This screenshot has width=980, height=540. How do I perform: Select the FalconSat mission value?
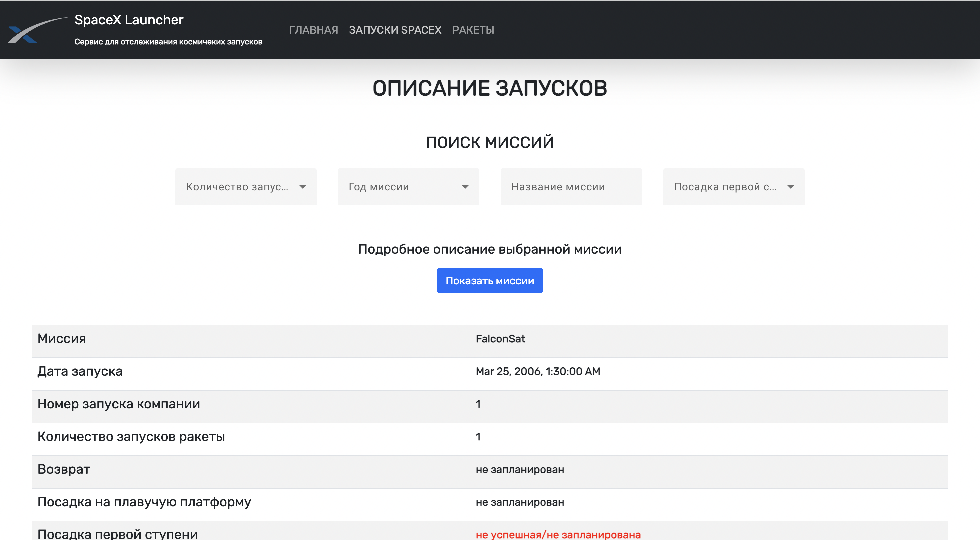(500, 339)
